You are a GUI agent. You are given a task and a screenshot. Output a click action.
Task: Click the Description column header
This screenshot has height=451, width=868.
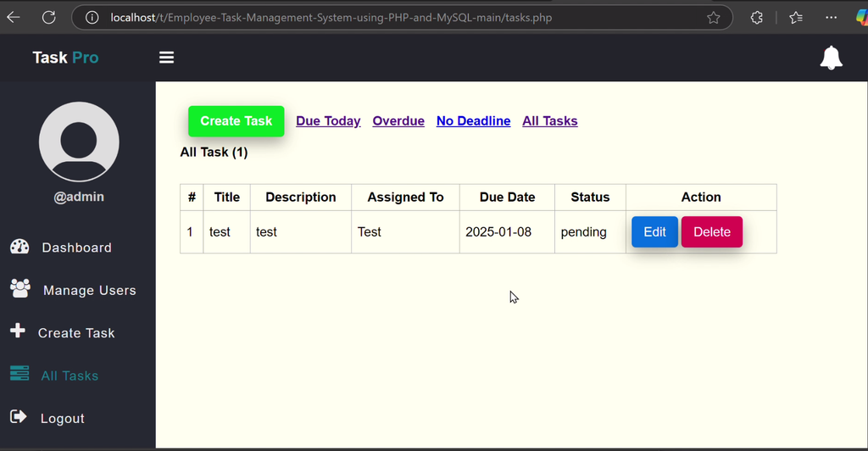[301, 197]
